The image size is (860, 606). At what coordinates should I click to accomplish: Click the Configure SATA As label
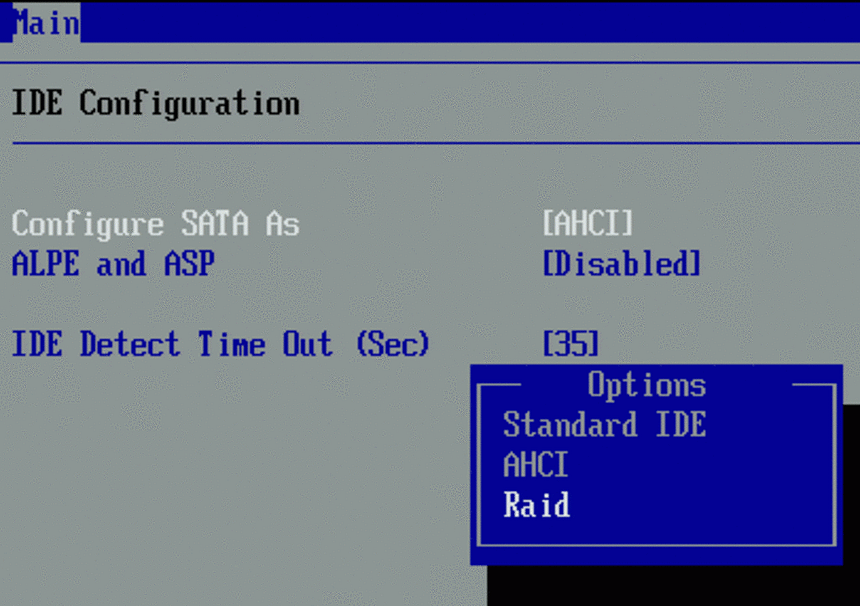(155, 224)
